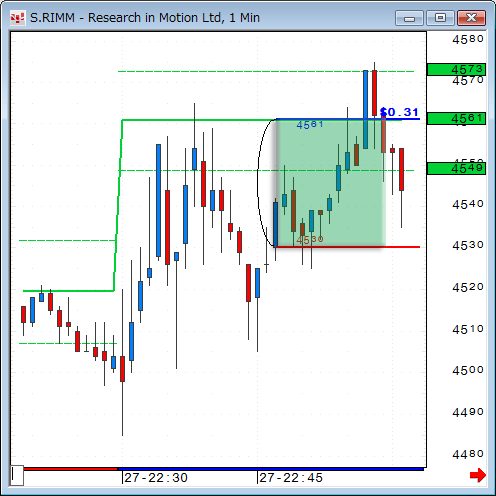Click the blue 4561 label in shaded zone
The height and width of the screenshot is (496, 496).
(310, 125)
